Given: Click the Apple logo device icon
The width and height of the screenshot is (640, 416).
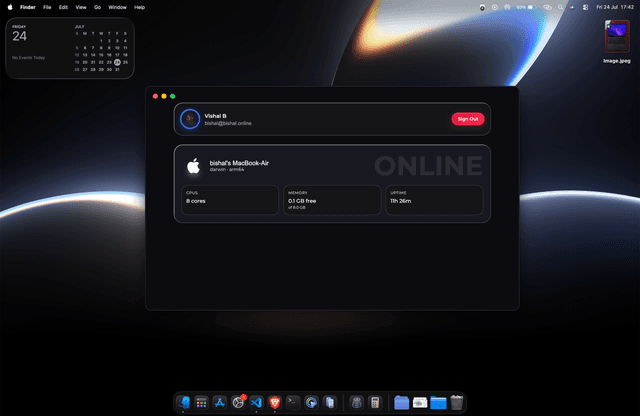Looking at the screenshot, I should click(193, 166).
